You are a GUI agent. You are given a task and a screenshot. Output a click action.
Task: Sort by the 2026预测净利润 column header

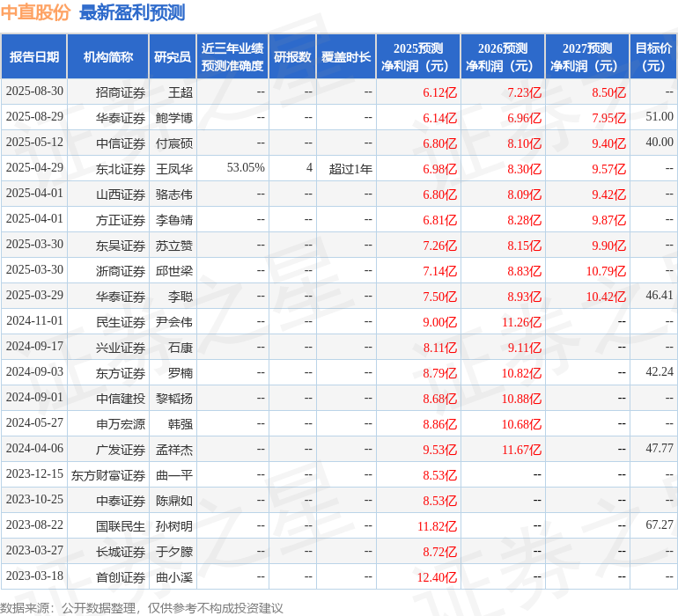503,57
